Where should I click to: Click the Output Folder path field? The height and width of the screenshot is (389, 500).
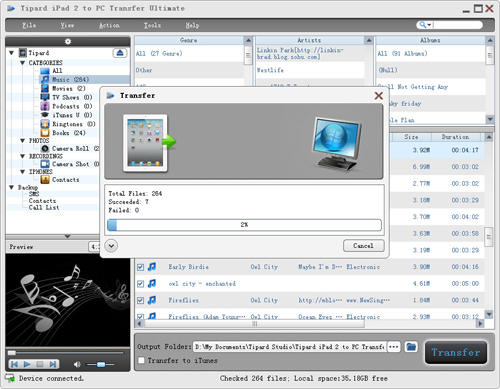point(289,347)
